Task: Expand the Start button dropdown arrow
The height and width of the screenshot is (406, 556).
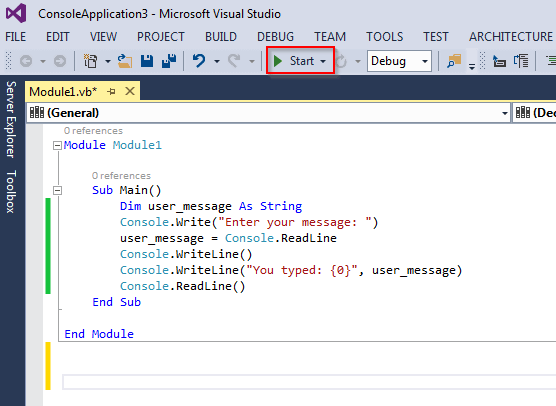Action: tap(323, 61)
